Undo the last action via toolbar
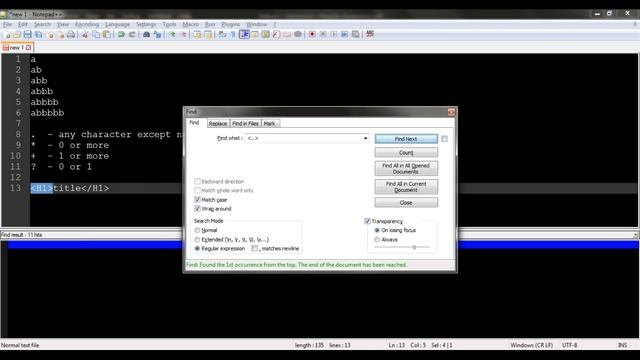The image size is (640, 360). click(x=121, y=34)
